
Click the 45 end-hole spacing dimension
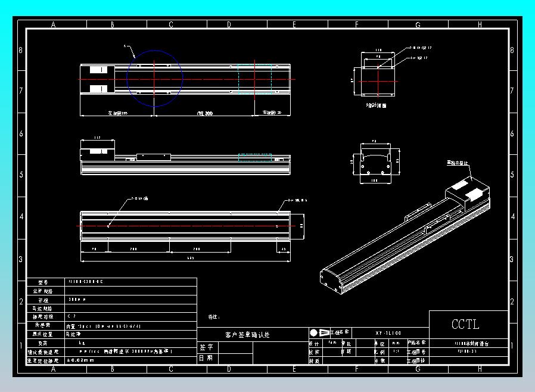pos(284,249)
